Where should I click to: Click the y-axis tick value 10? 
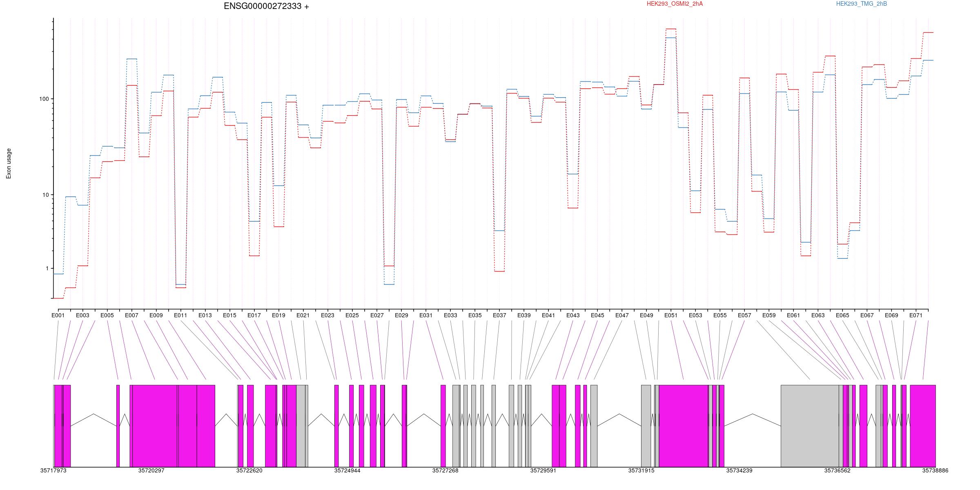(45, 194)
